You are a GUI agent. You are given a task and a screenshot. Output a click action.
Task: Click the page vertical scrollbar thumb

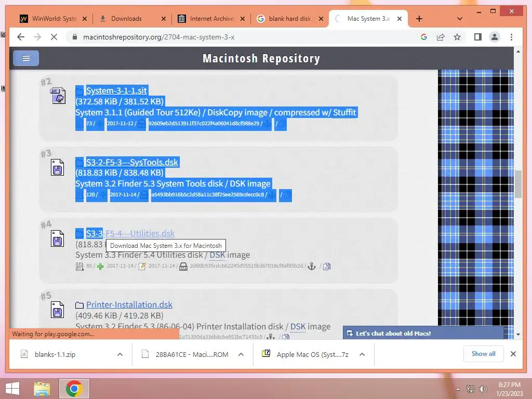coord(518,184)
